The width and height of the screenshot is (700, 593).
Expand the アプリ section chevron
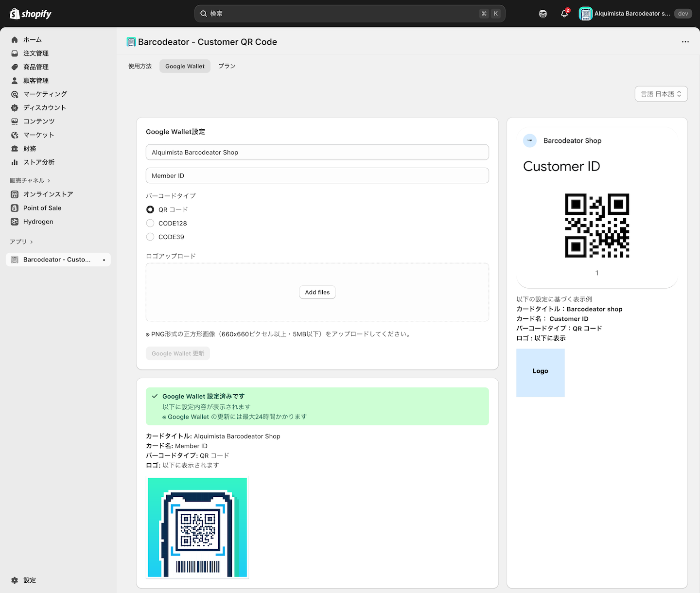[32, 242]
